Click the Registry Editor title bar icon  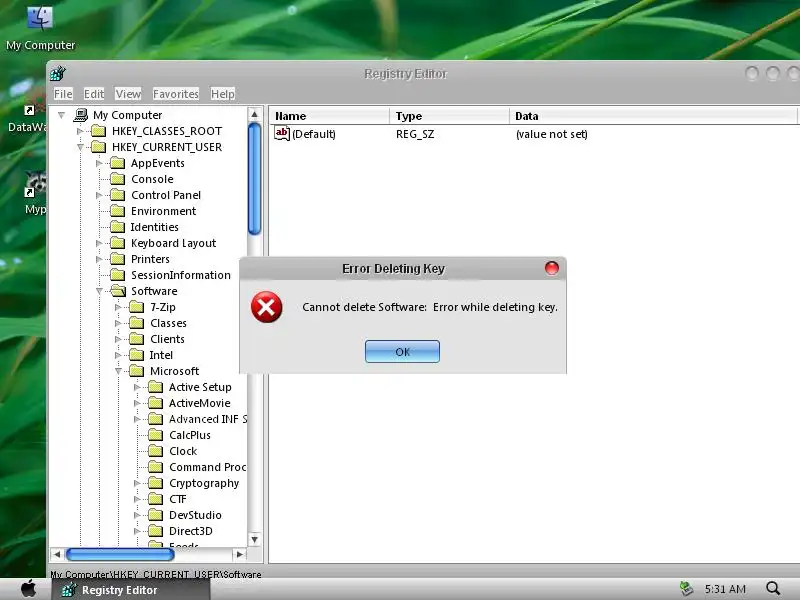[x=58, y=74]
